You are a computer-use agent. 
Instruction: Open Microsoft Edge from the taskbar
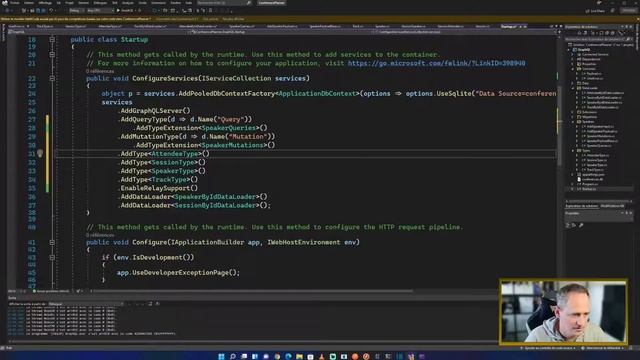(x=288, y=356)
